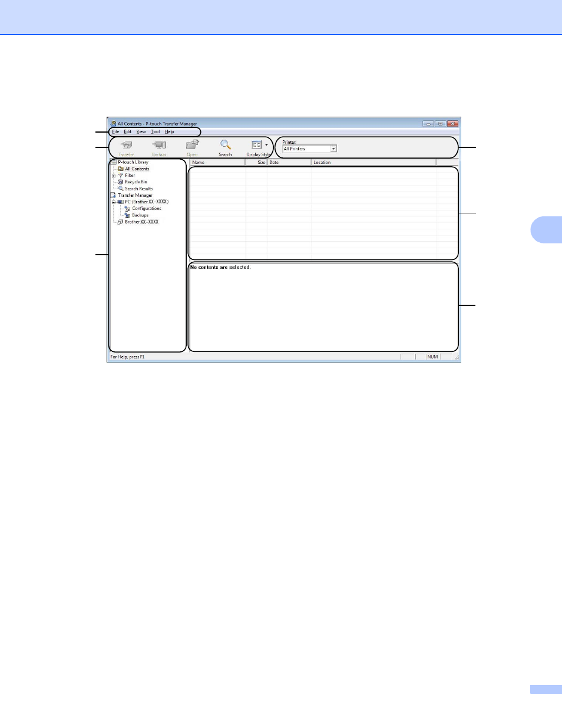Open the Tool menu
Image resolution: width=562 pixels, height=728 pixels.
156,132
